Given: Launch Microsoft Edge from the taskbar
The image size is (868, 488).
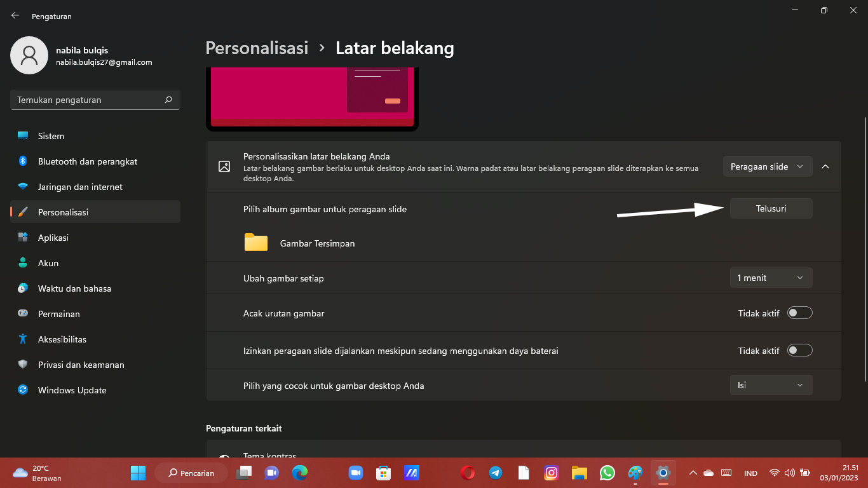Looking at the screenshot, I should click(300, 473).
